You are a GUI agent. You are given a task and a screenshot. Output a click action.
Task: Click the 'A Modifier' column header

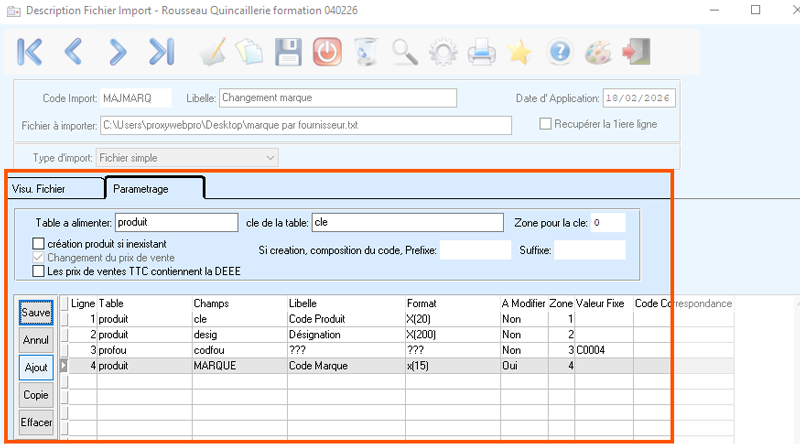(x=524, y=303)
